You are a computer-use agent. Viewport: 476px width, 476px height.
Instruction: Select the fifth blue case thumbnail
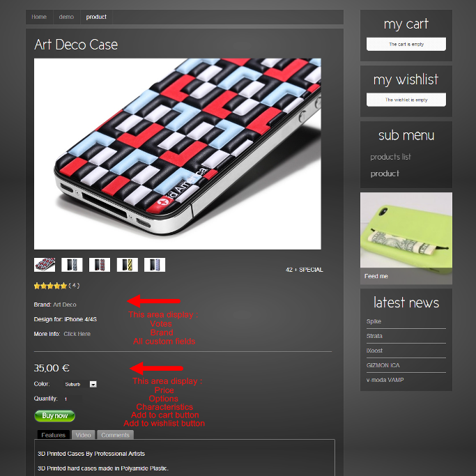coord(155,265)
